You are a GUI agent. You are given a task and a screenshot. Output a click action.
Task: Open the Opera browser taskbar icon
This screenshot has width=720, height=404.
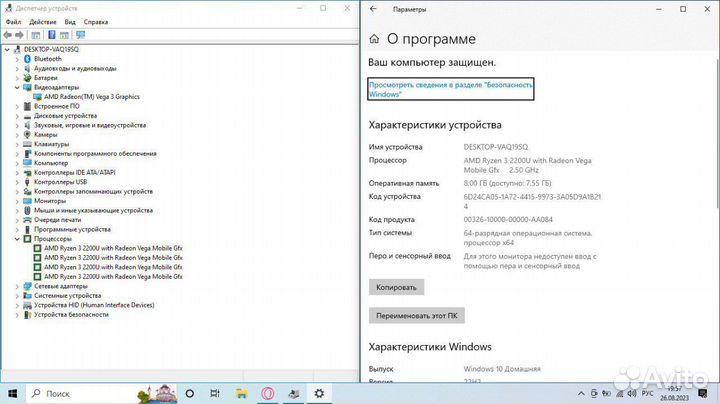coord(268,393)
